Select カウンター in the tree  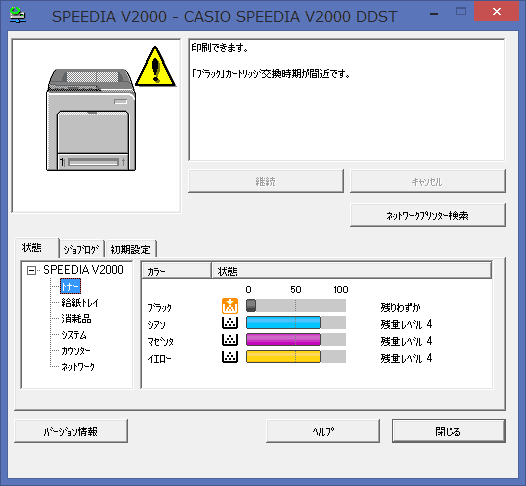[76, 351]
